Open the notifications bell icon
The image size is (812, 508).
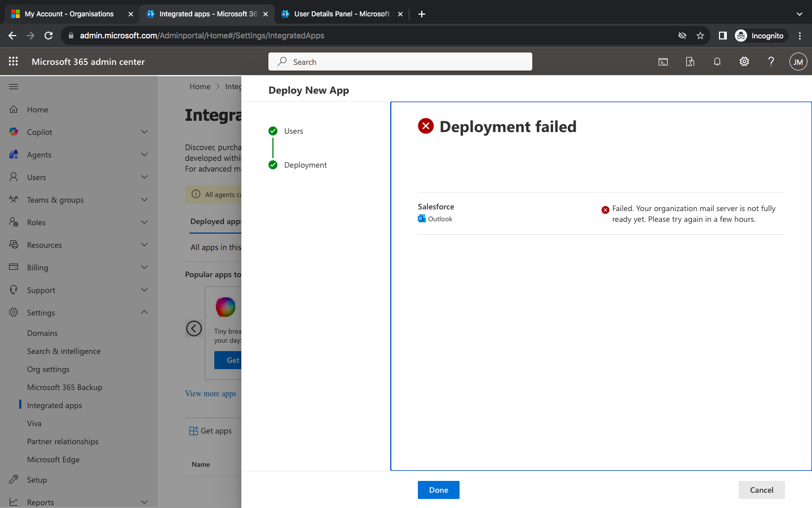click(x=717, y=62)
